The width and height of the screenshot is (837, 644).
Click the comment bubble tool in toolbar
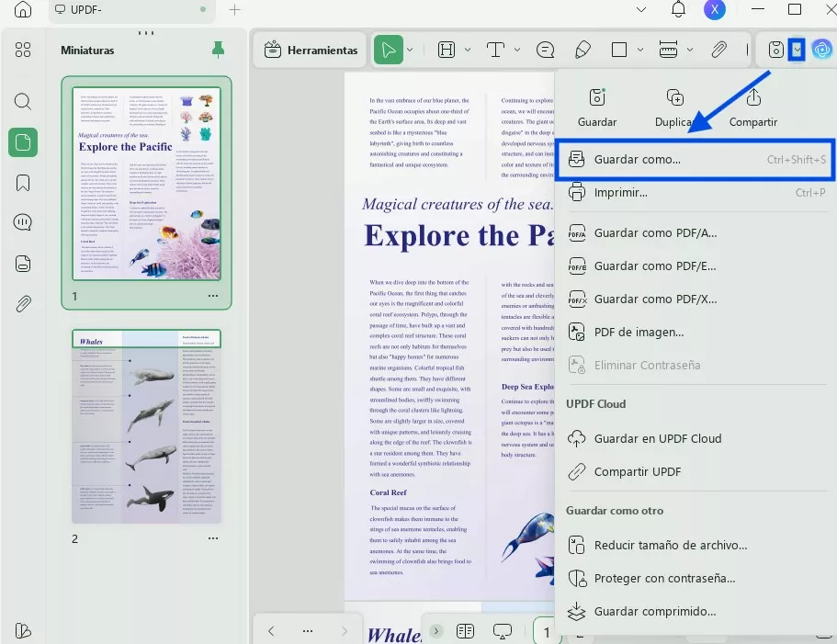pos(545,50)
